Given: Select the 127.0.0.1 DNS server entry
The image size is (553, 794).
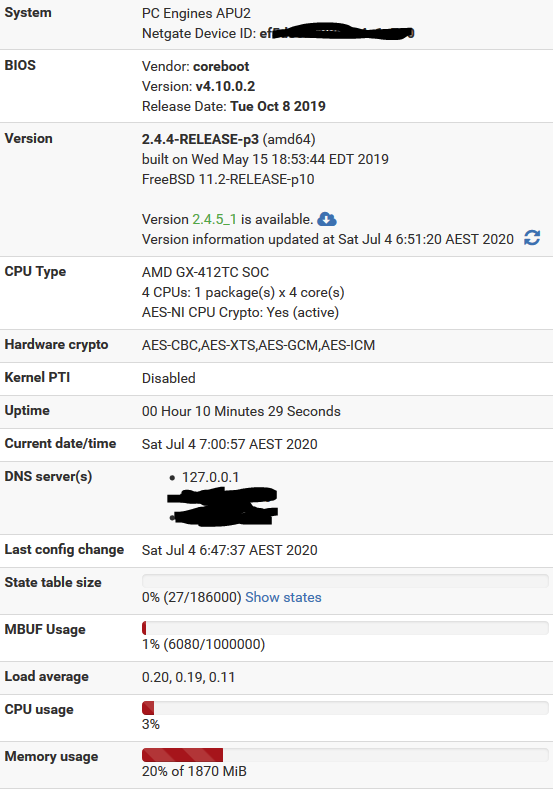Looking at the screenshot, I should [210, 477].
